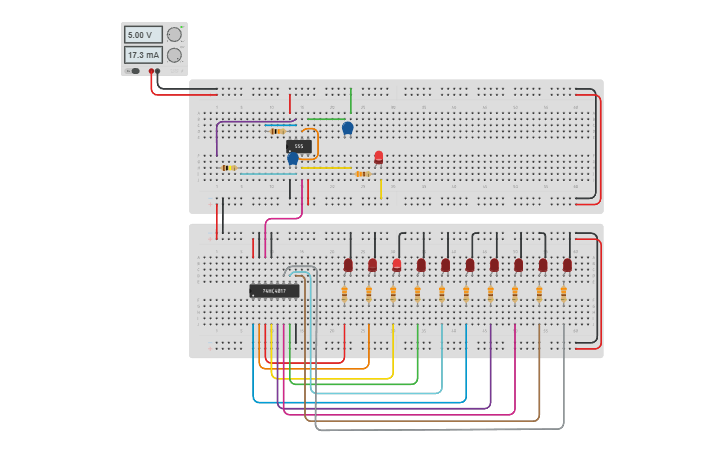Image resolution: width=725 pixels, height=453 pixels.
Task: Toggle the power supply on/off switch
Action: tap(134, 71)
